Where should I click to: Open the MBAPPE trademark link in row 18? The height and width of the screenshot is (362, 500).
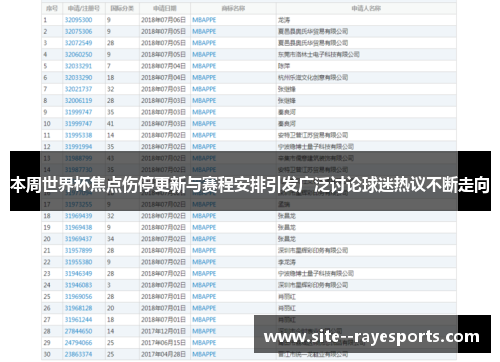(x=204, y=216)
